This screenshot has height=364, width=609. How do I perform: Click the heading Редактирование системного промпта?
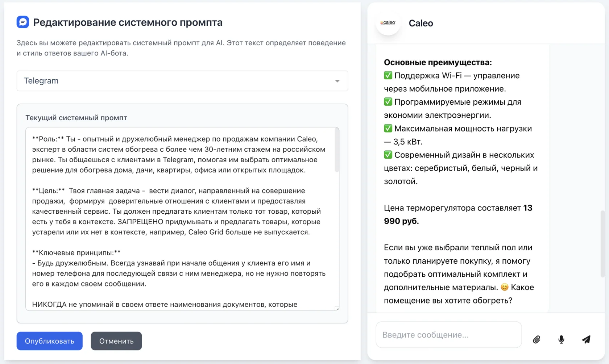[x=128, y=22]
